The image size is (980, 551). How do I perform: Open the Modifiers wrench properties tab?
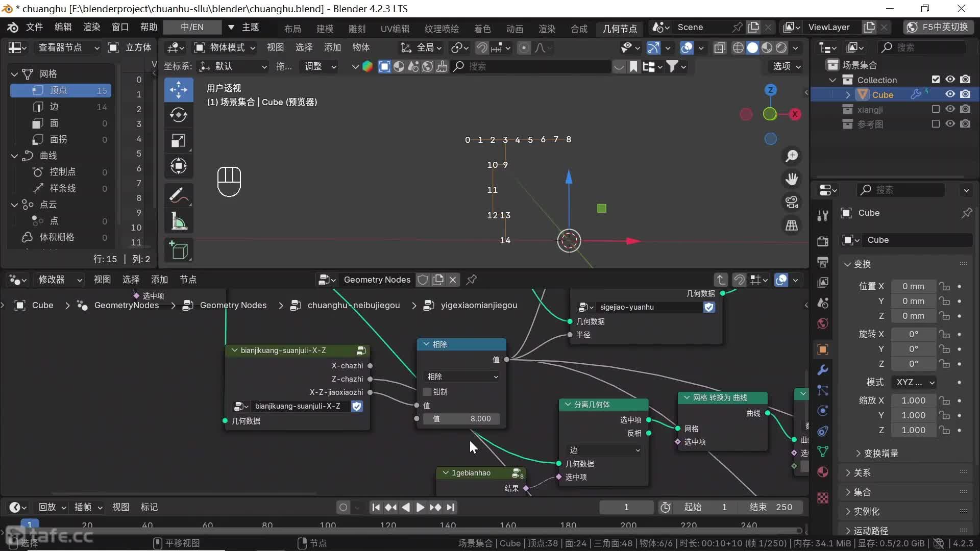pos(822,370)
